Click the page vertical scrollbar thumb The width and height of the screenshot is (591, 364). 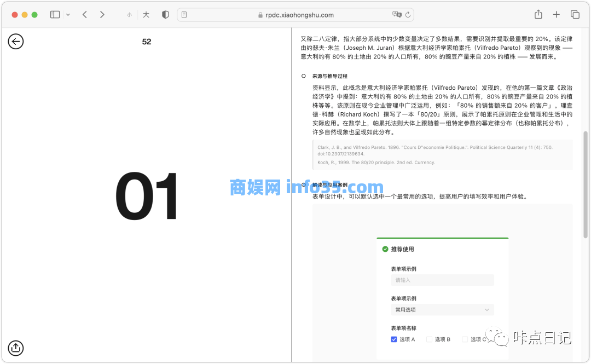click(586, 185)
